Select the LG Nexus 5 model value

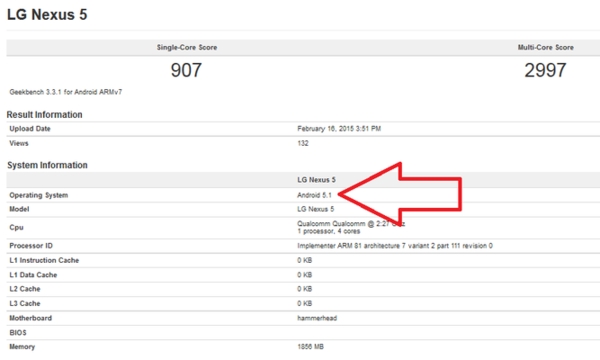tap(315, 209)
